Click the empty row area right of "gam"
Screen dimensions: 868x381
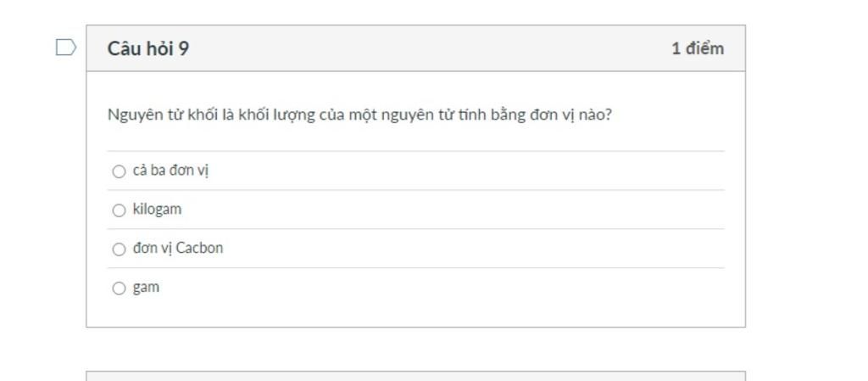point(442,288)
